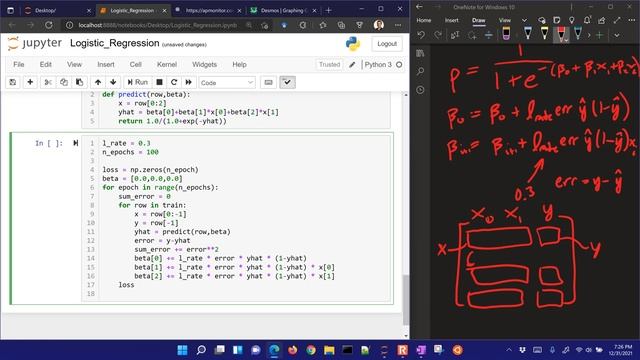This screenshot has height=360, width=640.
Task: Open recent notes in OneNote sidebar
Action: point(420,90)
